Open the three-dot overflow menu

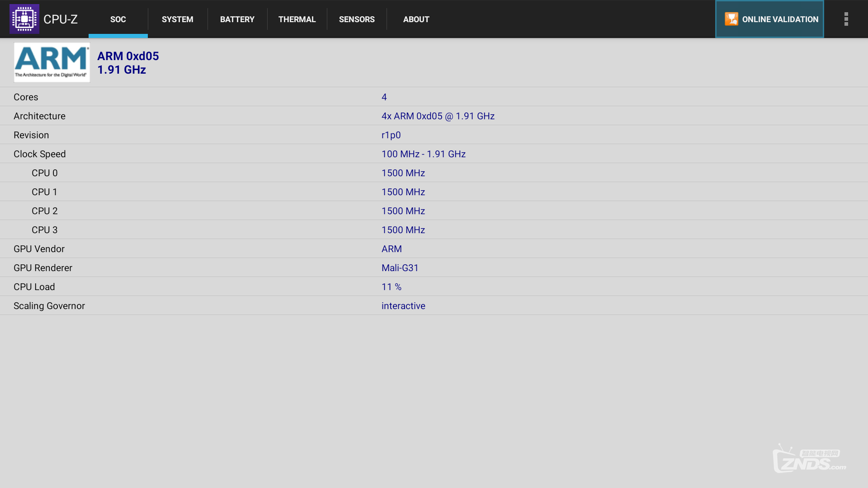pos(846,19)
